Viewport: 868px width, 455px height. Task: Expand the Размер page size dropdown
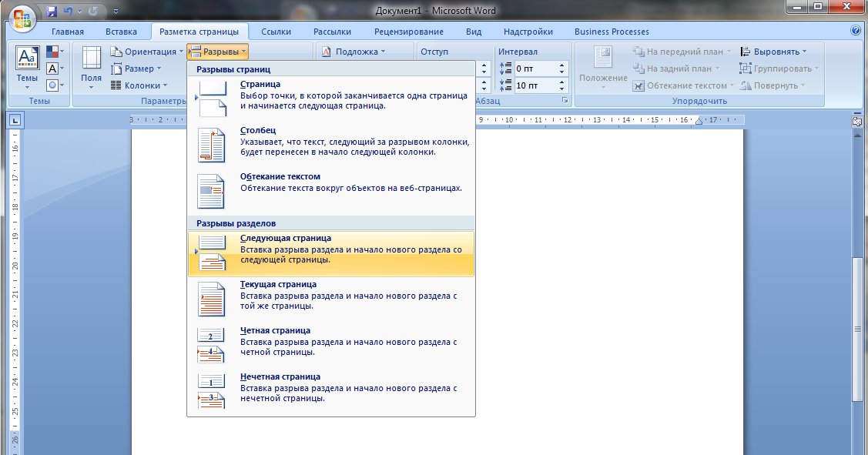coord(136,69)
